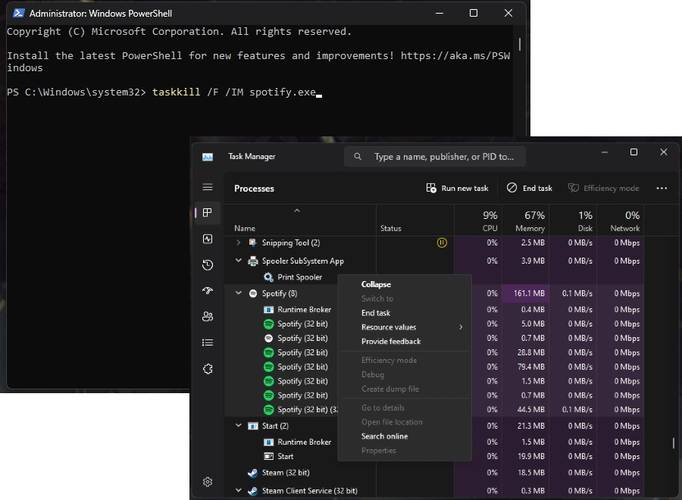682x500 pixels.
Task: Open Resource values submenu arrow
Action: [x=461, y=327]
